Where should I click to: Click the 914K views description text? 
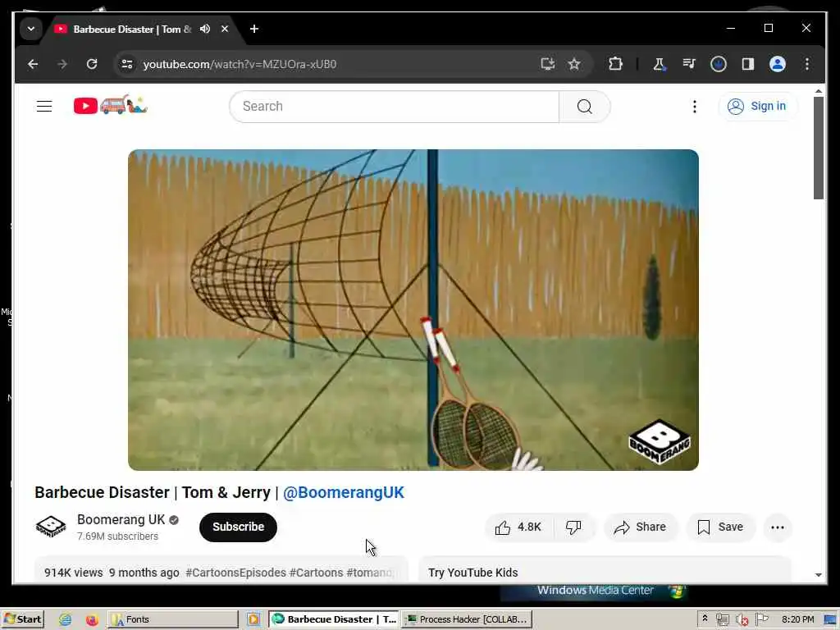tap(73, 573)
